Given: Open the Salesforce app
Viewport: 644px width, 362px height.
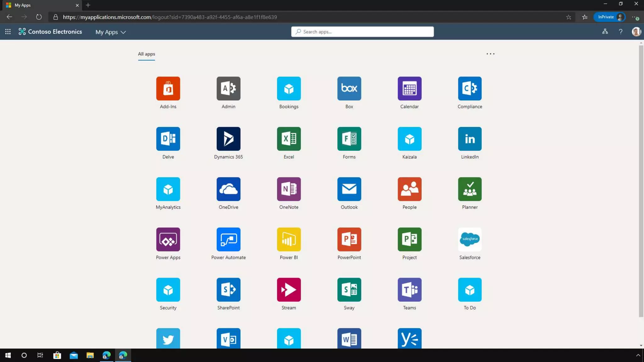Looking at the screenshot, I should [x=469, y=239].
